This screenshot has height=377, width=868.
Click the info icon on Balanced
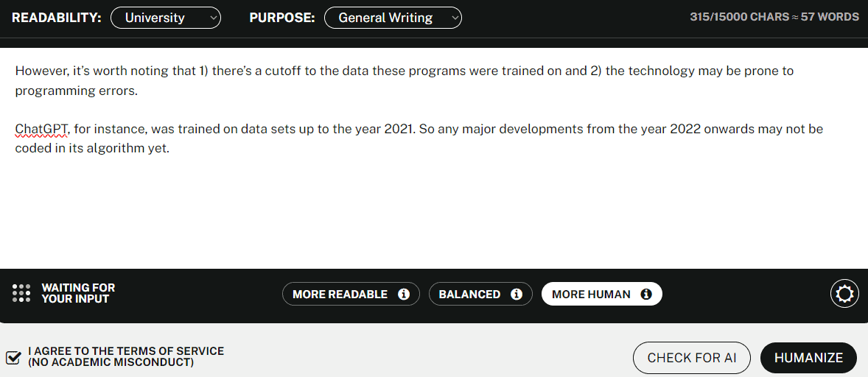point(517,294)
